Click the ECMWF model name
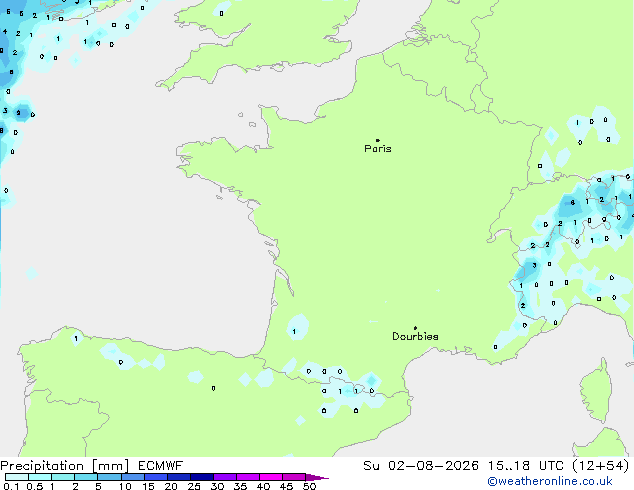 click(161, 466)
